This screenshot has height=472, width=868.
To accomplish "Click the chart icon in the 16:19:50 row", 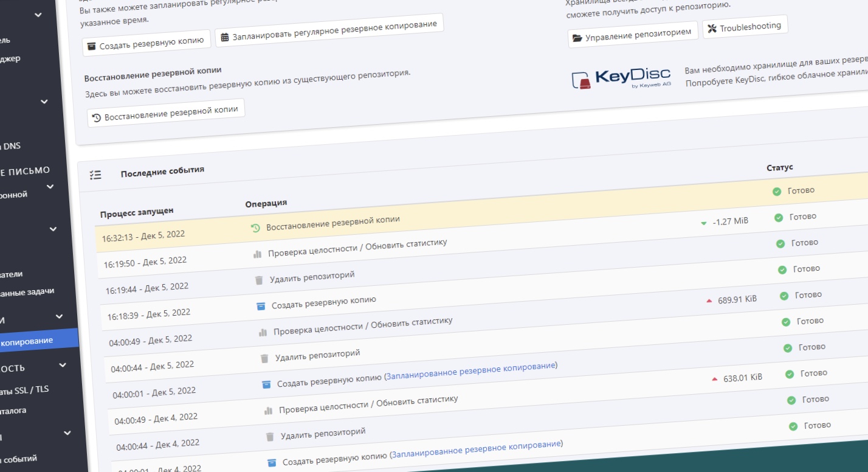I will point(257,254).
